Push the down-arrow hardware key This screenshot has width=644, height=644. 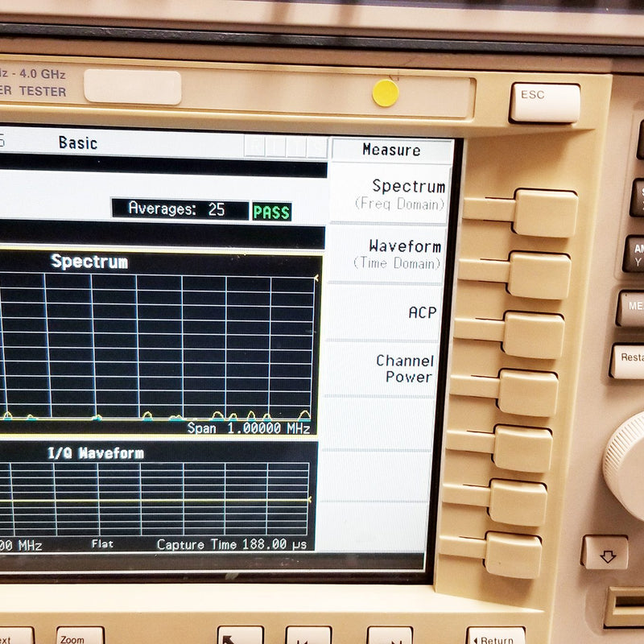(605, 552)
